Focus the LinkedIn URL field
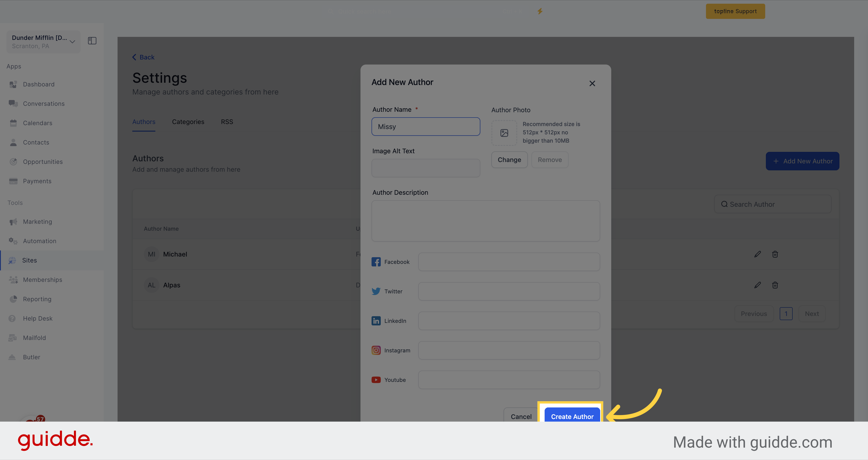Screen dimensions: 868x460 pyautogui.click(x=509, y=321)
